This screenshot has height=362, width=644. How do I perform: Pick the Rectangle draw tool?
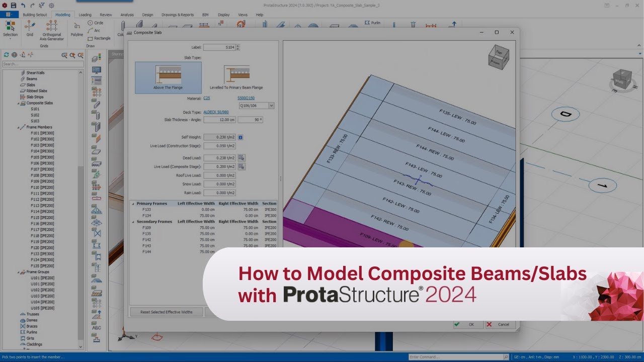(99, 38)
